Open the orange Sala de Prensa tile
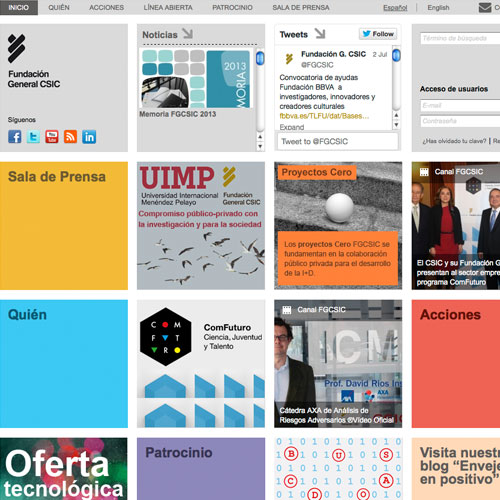 pyautogui.click(x=64, y=226)
